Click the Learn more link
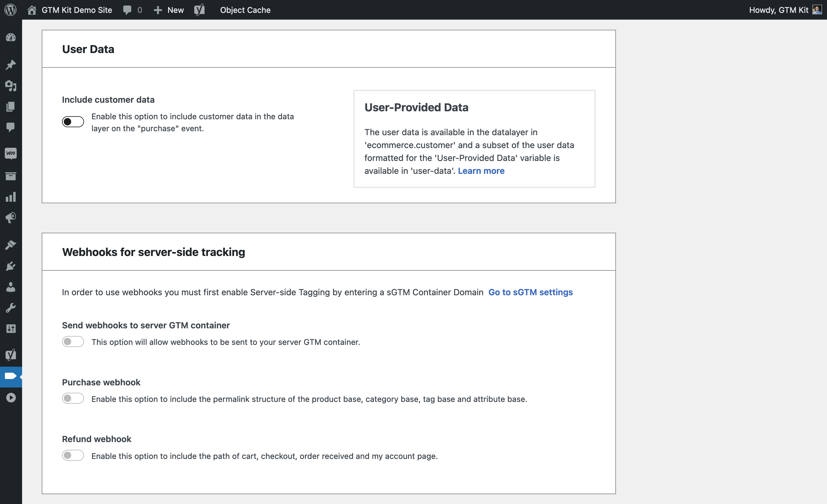This screenshot has height=504, width=827. click(481, 171)
